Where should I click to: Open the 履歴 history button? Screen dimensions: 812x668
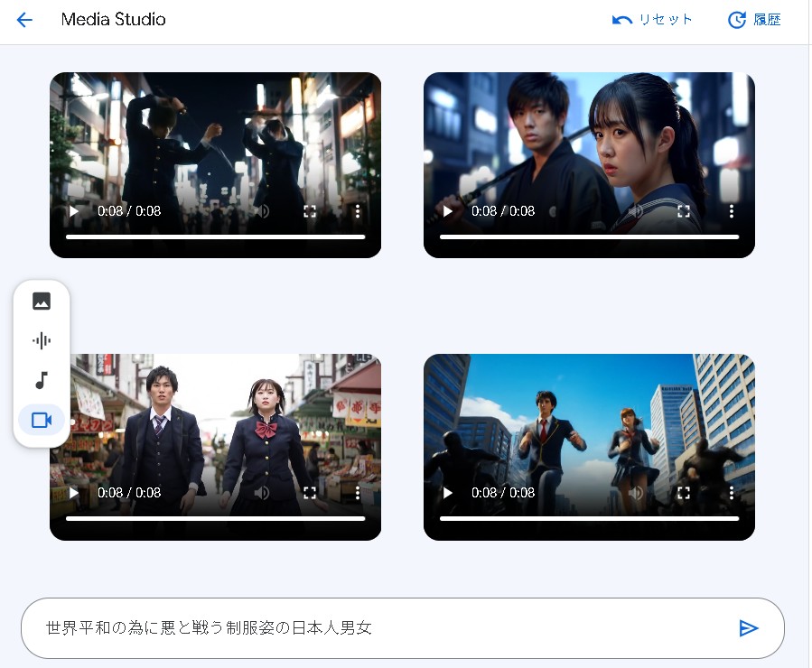754,20
